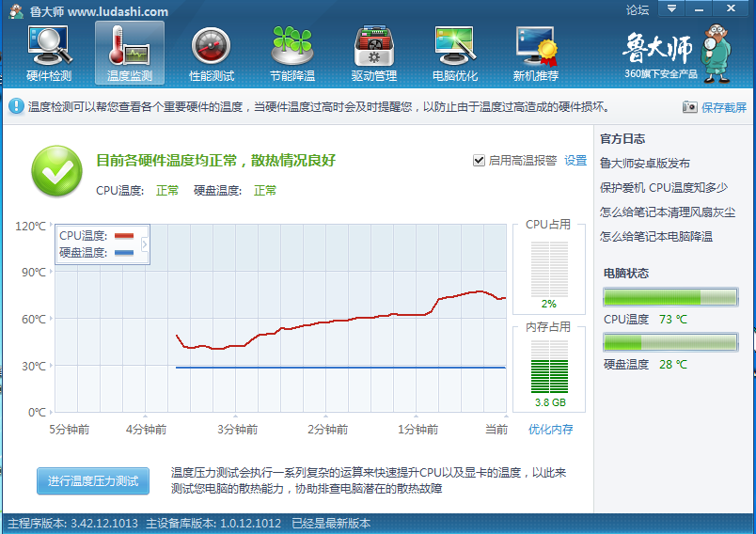
Task: Click the 进行温度压力测试 button
Action: click(92, 480)
